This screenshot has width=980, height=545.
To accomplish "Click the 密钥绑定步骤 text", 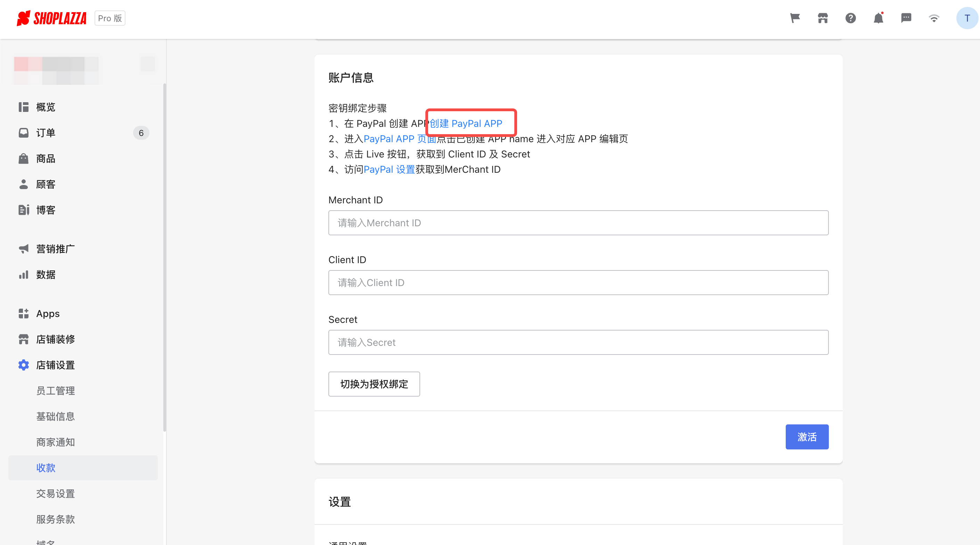I will coord(358,108).
